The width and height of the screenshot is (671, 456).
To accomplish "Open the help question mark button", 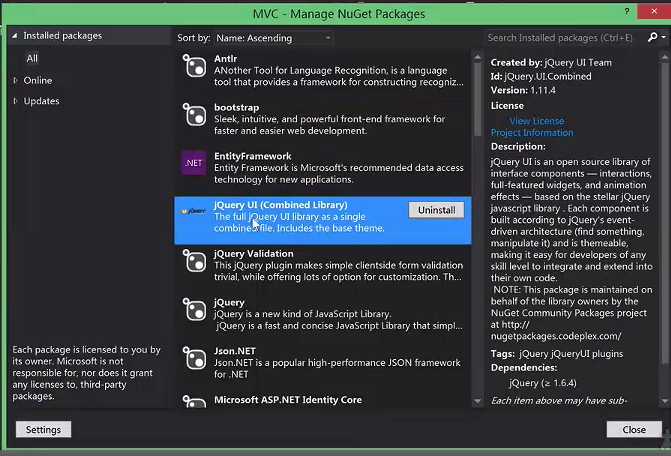I will [627, 12].
